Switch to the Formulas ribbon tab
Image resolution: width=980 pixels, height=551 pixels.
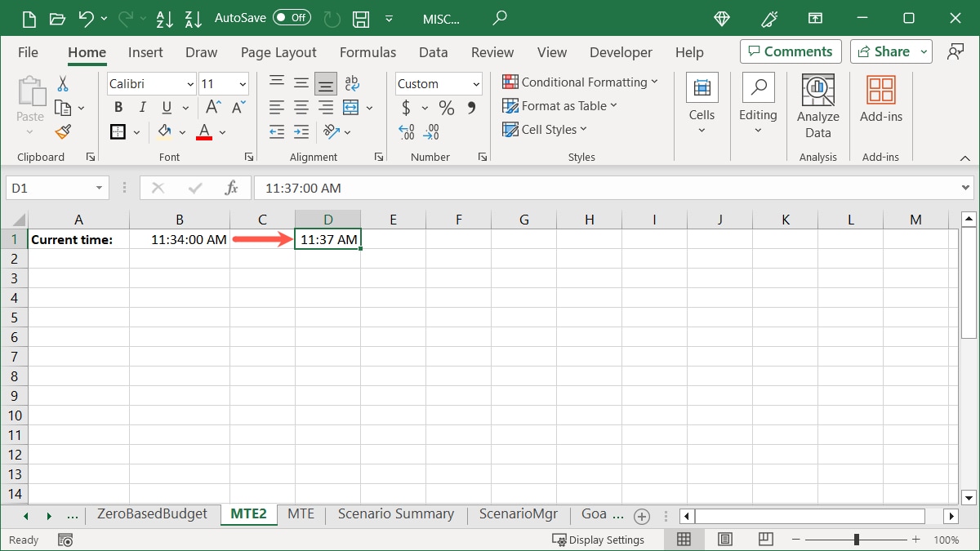pos(367,52)
